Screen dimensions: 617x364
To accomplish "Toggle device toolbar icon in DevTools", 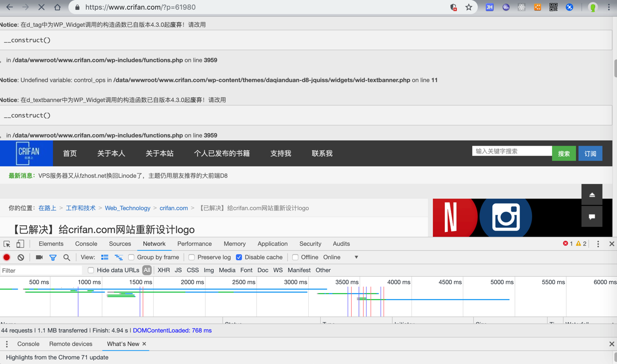I will (x=20, y=244).
